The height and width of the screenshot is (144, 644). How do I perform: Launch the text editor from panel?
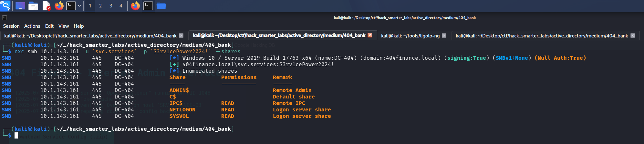tap(46, 5)
